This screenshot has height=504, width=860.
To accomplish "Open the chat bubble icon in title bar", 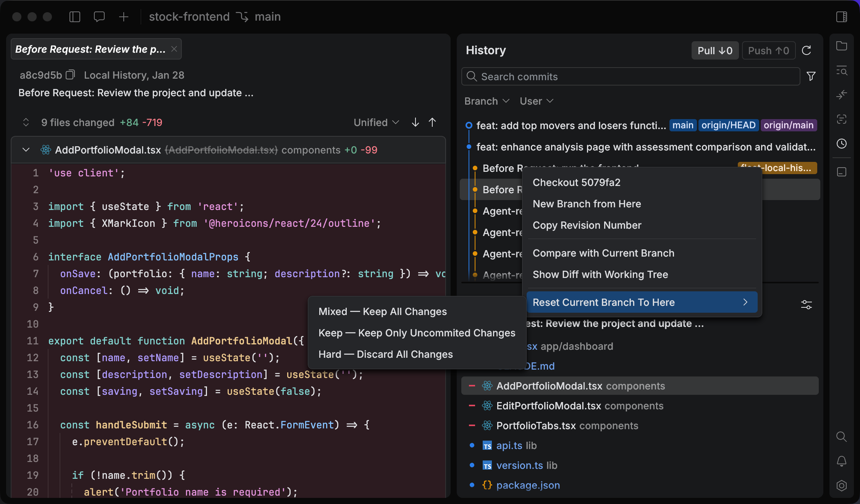I will [x=99, y=17].
